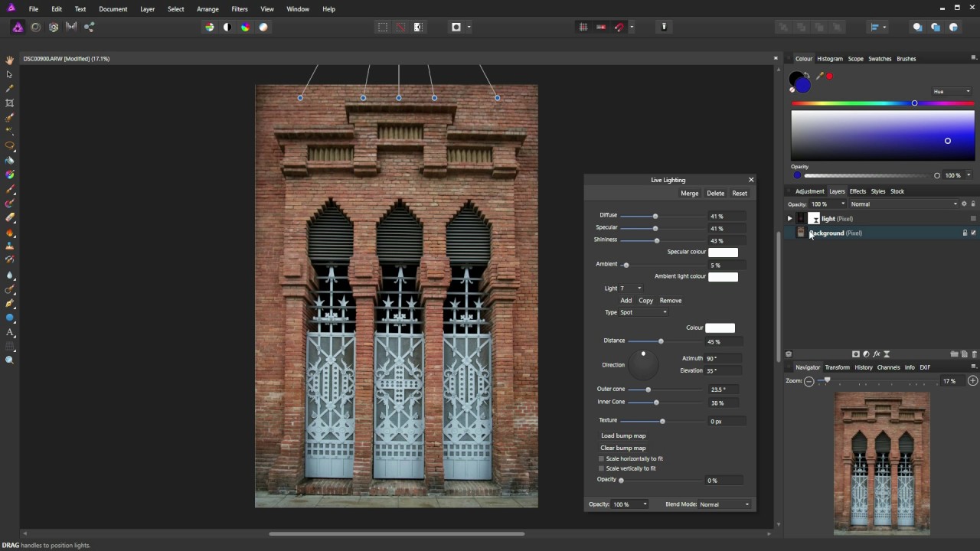This screenshot has width=980, height=551.
Task: Click Merge in Live Lighting dialog
Action: [x=689, y=194]
